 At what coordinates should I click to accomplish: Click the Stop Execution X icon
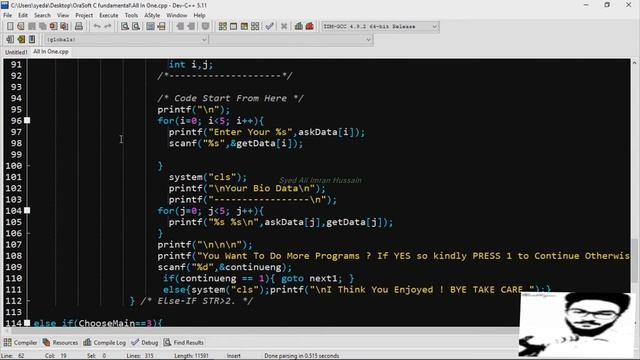pos(284,27)
